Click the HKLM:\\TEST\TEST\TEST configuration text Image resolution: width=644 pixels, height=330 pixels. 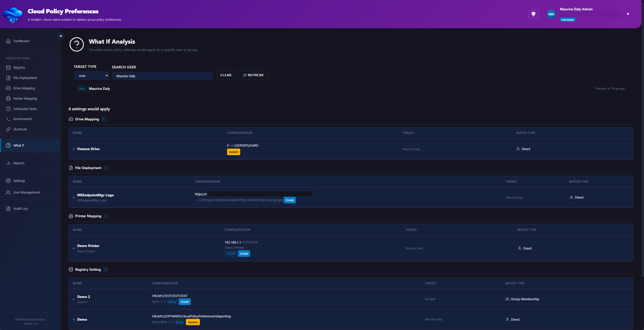tap(170, 296)
